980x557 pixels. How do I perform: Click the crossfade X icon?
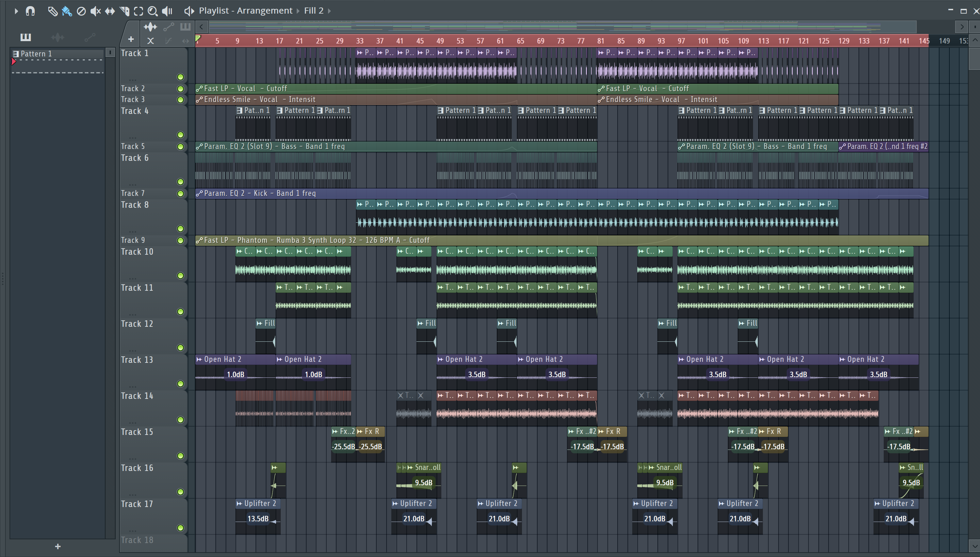click(150, 40)
